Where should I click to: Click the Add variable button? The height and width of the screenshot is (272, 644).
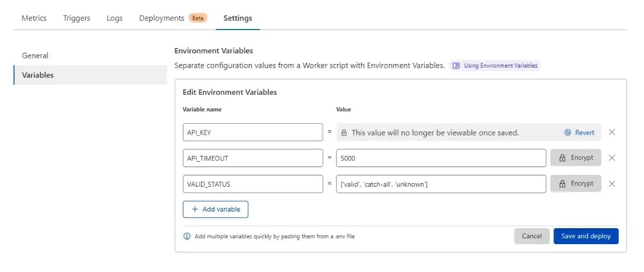point(215,209)
